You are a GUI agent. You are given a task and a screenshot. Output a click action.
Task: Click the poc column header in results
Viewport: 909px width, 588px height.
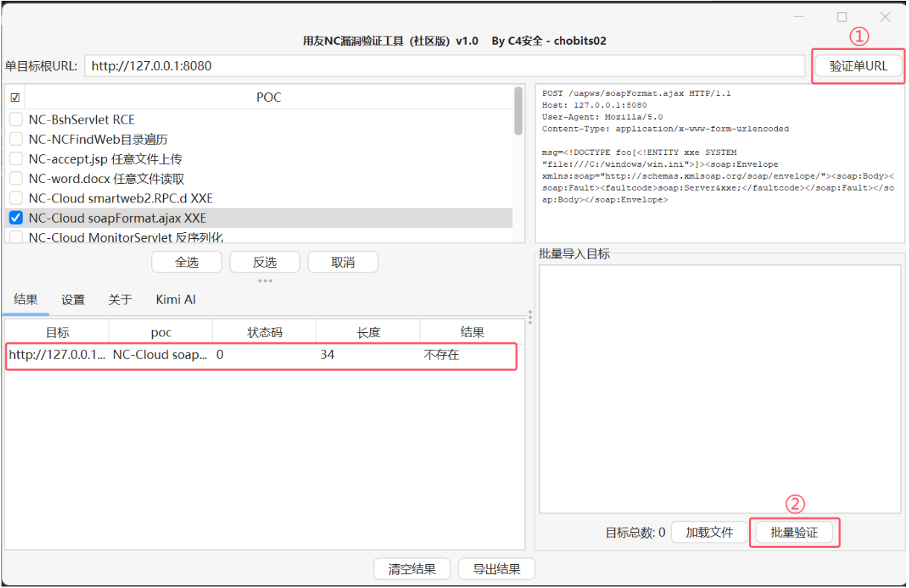pos(161,333)
